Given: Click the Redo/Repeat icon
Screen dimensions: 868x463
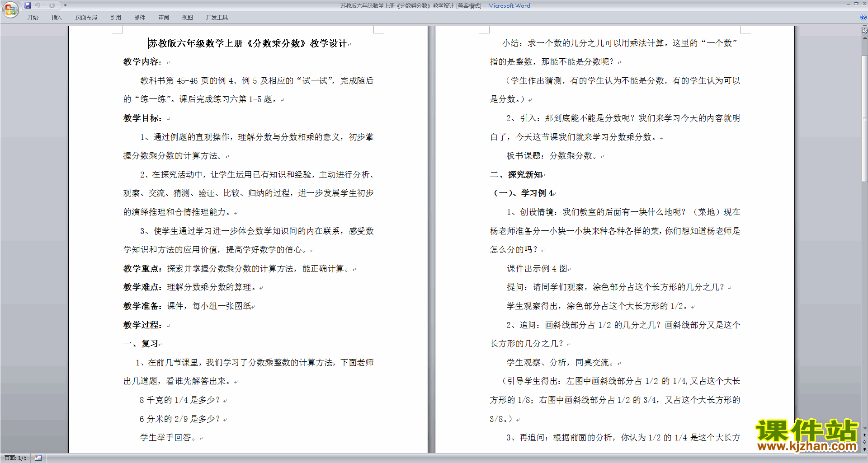Looking at the screenshot, I should [x=52, y=5].
